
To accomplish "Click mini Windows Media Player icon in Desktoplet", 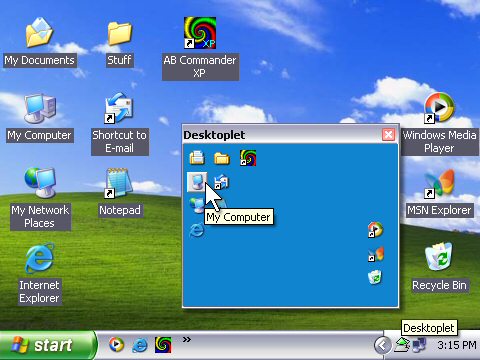I will coord(375,230).
